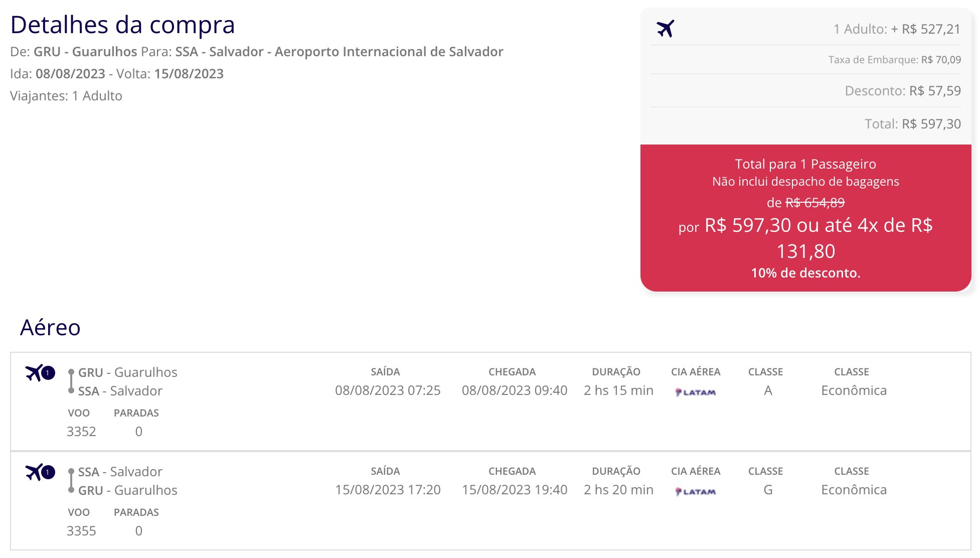The height and width of the screenshot is (558, 980).
Task: Click Não inclui despacho de bagagens note
Action: coord(805,181)
